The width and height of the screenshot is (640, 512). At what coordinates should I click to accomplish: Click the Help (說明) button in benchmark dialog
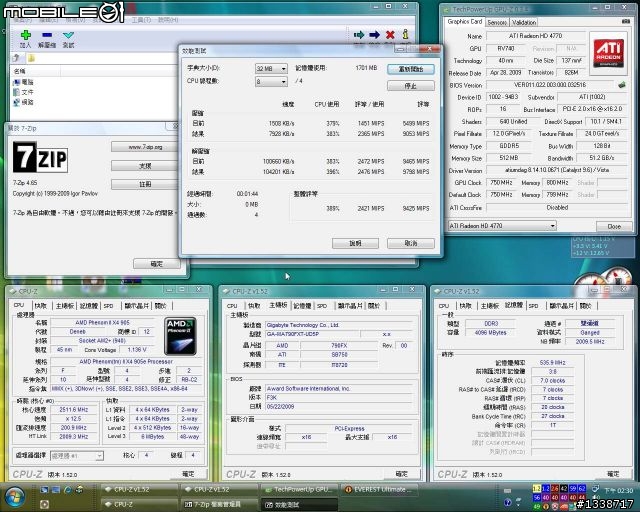coord(356,243)
